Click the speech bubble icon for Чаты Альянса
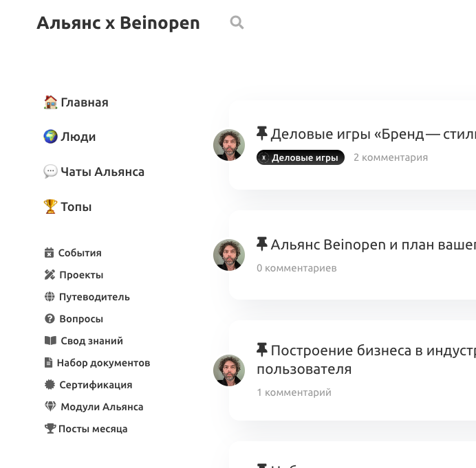Image resolution: width=476 pixels, height=468 pixels. point(50,171)
